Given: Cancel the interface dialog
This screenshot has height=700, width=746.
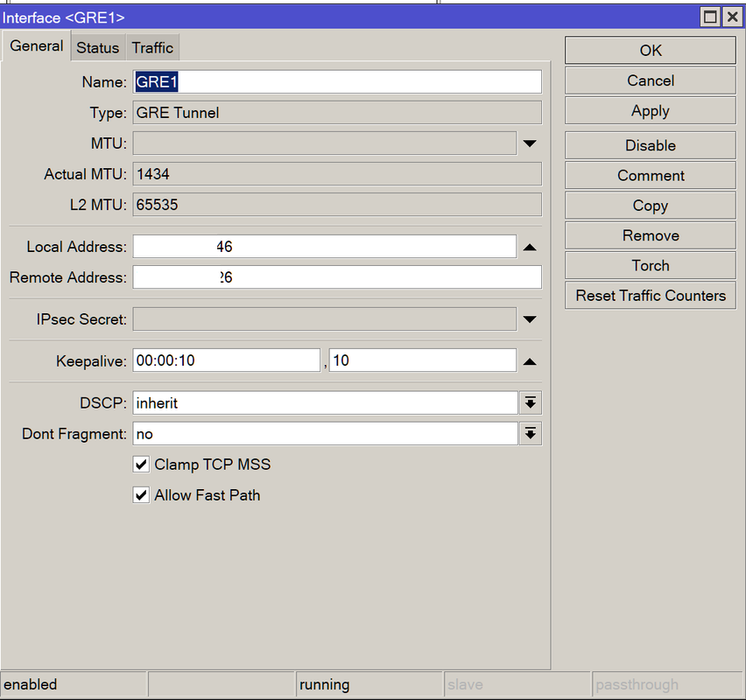Looking at the screenshot, I should click(651, 80).
